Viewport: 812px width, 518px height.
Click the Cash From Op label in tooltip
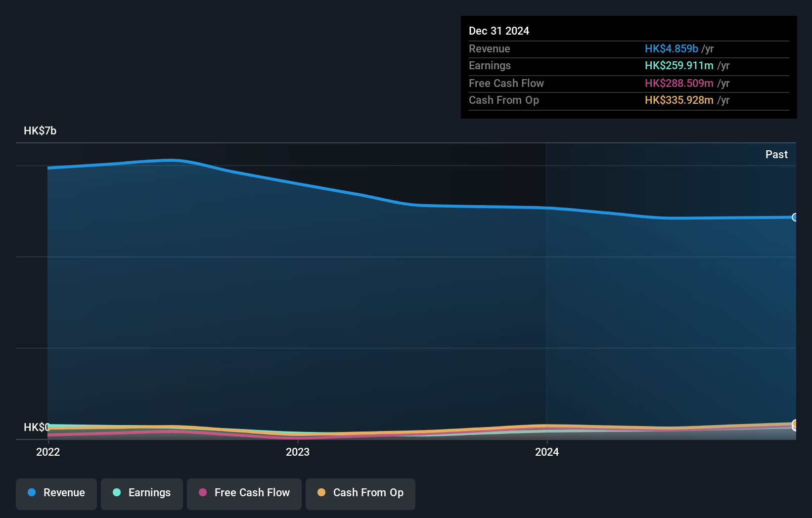pyautogui.click(x=504, y=100)
